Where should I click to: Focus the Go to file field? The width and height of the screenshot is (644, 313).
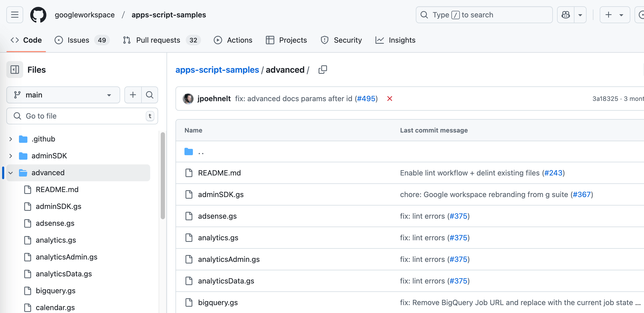coord(82,116)
